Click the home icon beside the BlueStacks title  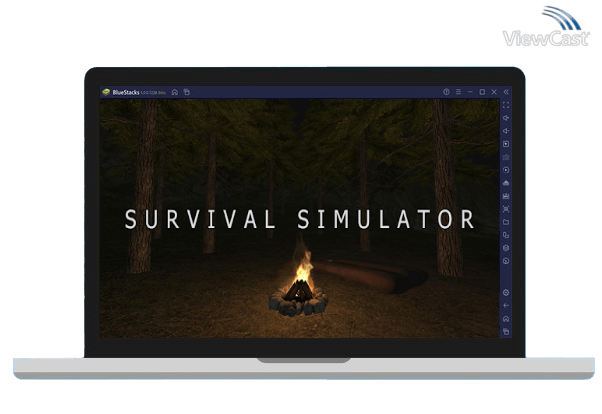pyautogui.click(x=175, y=92)
